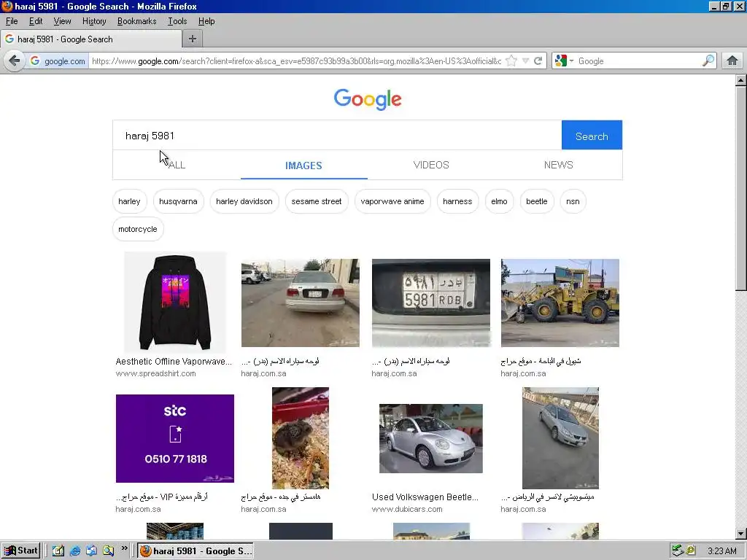
Task: Select the 'husqvarna' suggestion chip
Action: click(x=178, y=201)
